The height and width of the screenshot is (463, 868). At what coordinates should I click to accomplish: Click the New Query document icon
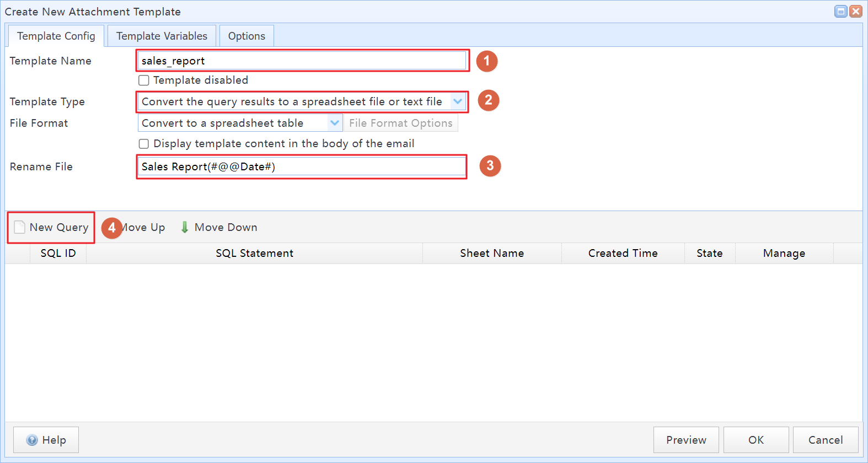(20, 227)
